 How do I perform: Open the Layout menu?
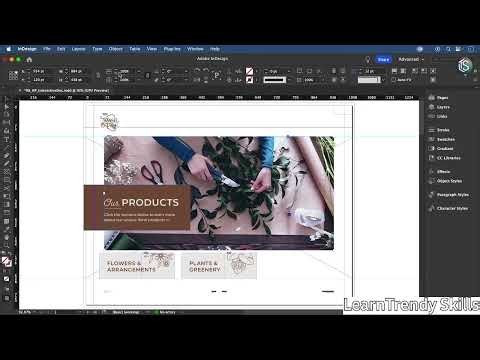click(x=78, y=49)
